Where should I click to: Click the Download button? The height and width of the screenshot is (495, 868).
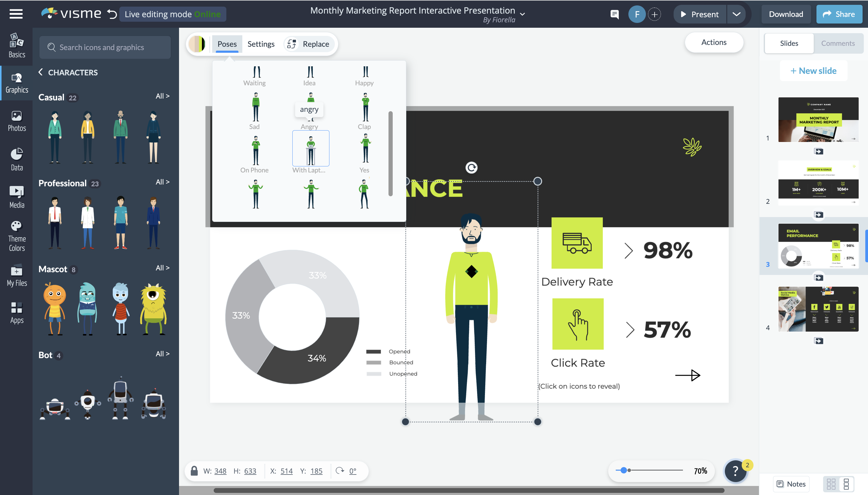786,14
